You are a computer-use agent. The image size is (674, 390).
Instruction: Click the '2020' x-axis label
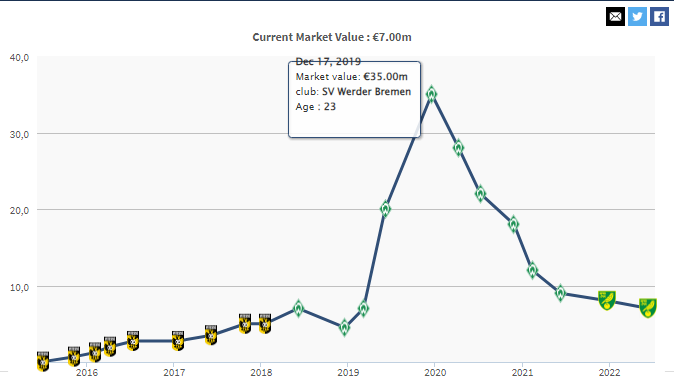[435, 372]
